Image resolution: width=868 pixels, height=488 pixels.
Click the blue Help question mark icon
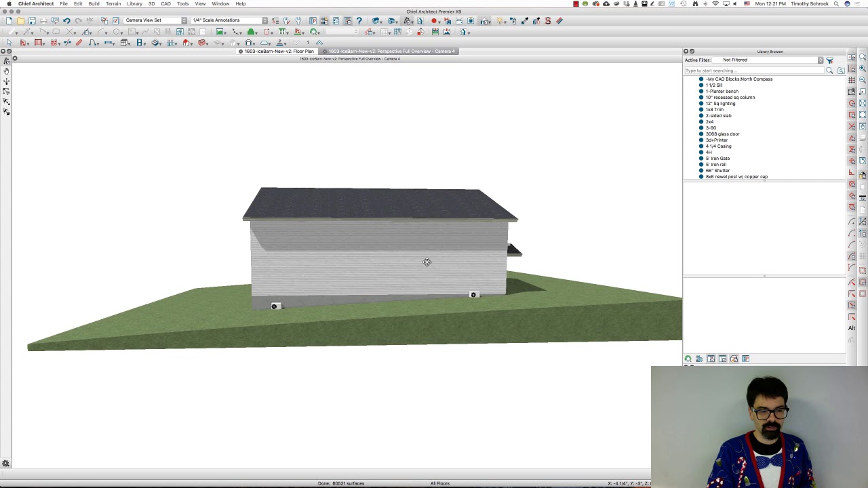359,20
